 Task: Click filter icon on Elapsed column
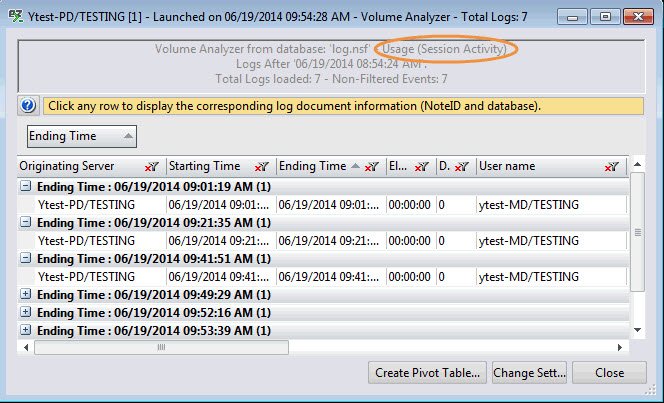(422, 167)
